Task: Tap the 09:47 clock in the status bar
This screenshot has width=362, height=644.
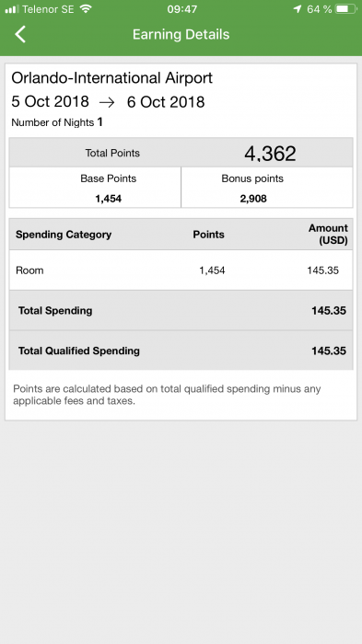Action: 181,9
